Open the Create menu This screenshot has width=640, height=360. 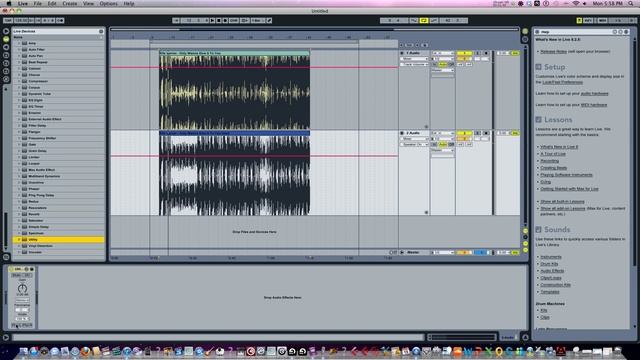tap(69, 3)
